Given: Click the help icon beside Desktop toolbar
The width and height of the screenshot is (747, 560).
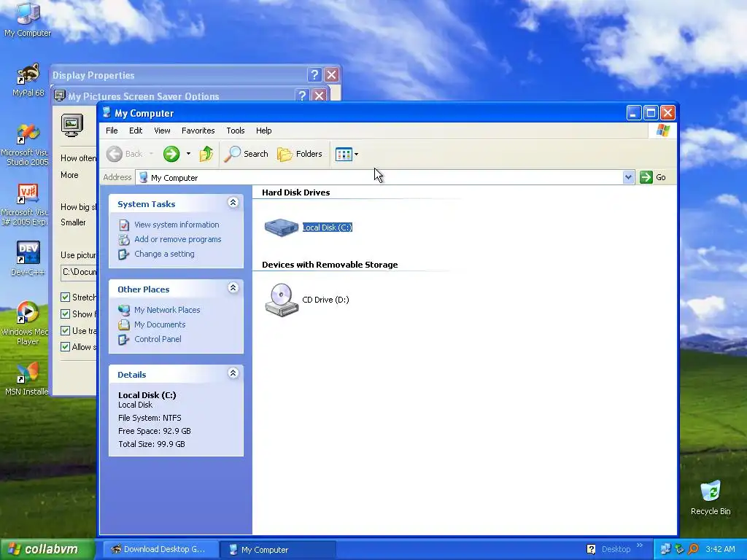Looking at the screenshot, I should click(x=591, y=549).
